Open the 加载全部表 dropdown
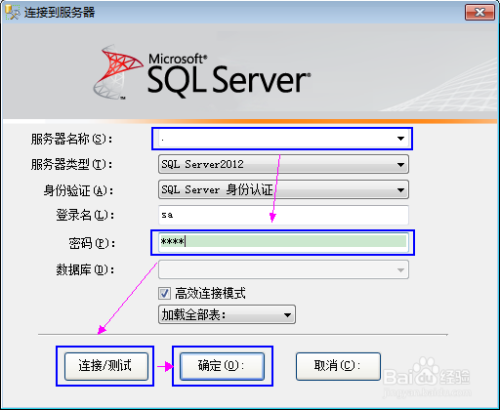Image resolution: width=500 pixels, height=410 pixels. point(227,314)
